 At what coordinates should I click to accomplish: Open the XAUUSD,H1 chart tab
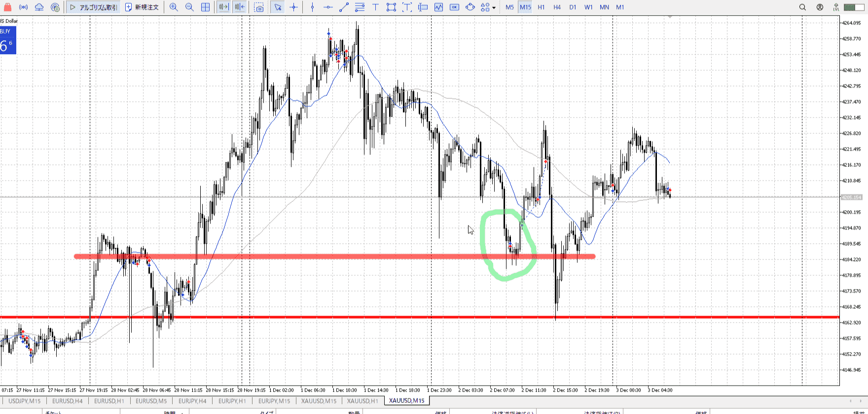pos(362,401)
